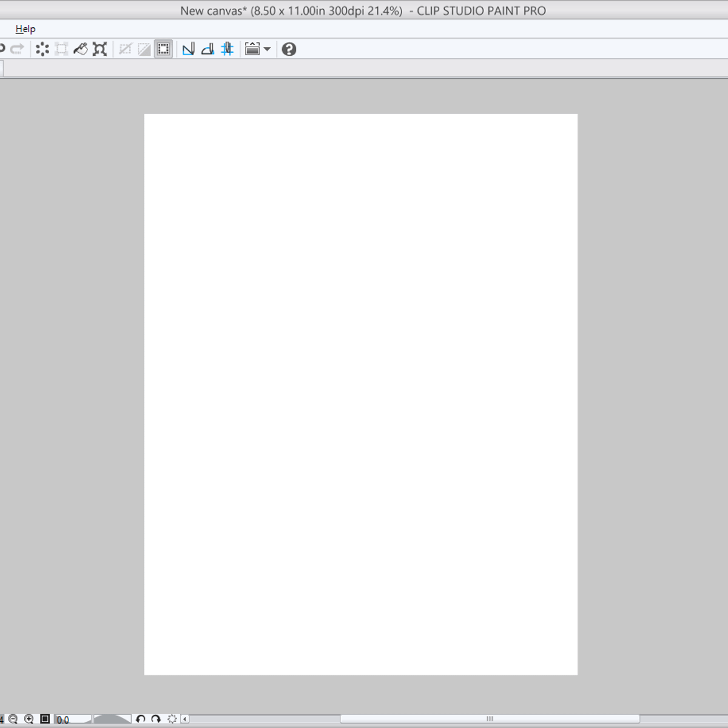The height and width of the screenshot is (728, 728).
Task: Open the Help menu
Action: 25,29
